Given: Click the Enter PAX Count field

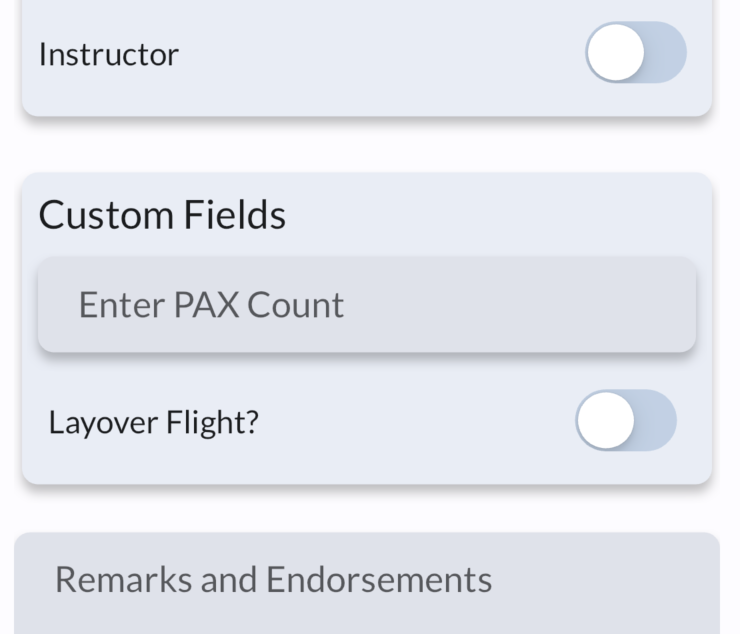Looking at the screenshot, I should (x=366, y=305).
